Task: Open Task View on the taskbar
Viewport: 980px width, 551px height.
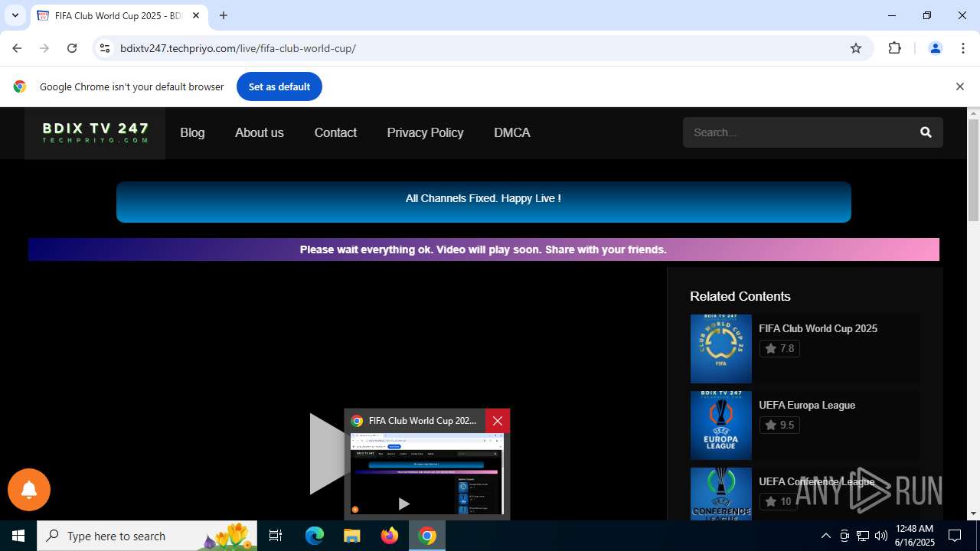Action: tap(276, 536)
